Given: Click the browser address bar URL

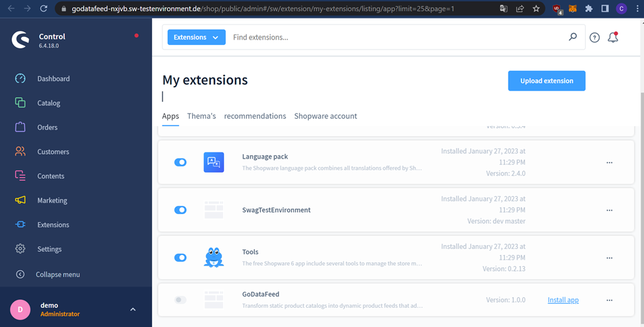Looking at the screenshot, I should [263, 8].
